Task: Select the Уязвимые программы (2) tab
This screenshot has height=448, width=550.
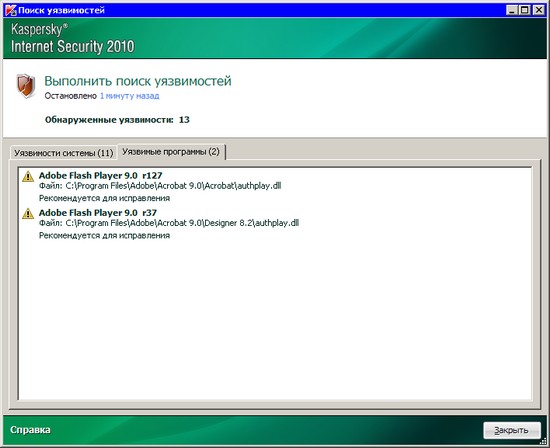Action: [171, 152]
